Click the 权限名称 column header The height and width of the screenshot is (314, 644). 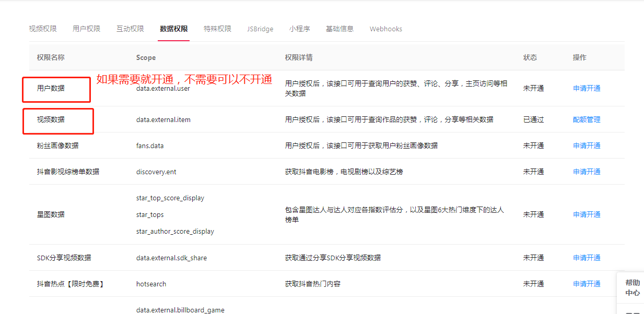[x=51, y=57]
